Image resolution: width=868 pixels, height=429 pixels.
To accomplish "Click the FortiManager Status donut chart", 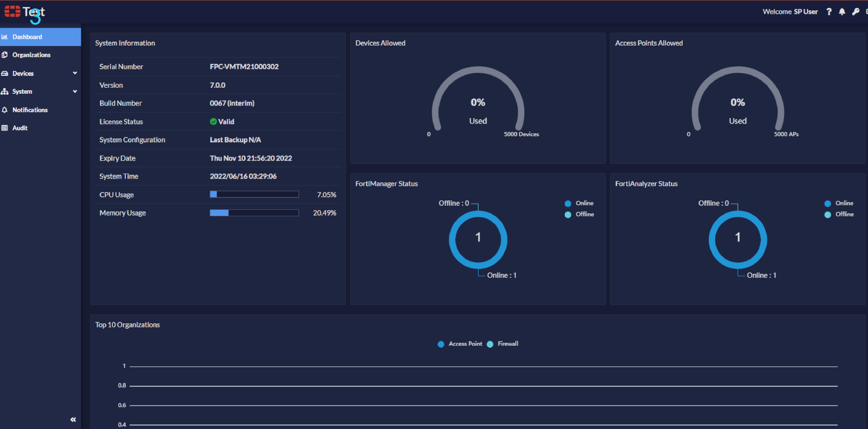I will click(478, 240).
